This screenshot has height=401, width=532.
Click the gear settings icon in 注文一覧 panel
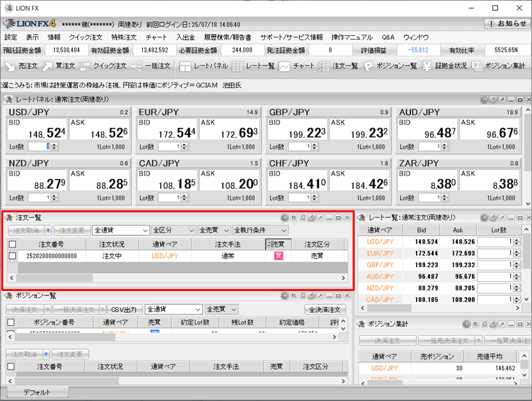(x=284, y=218)
